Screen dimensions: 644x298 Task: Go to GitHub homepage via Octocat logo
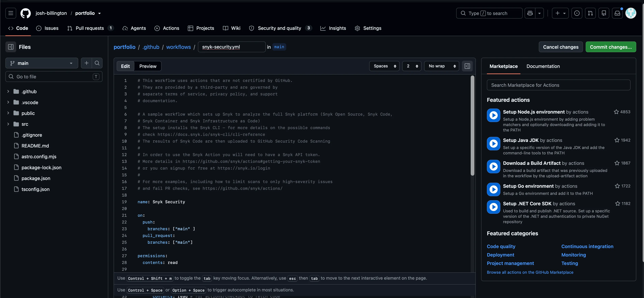[25, 13]
